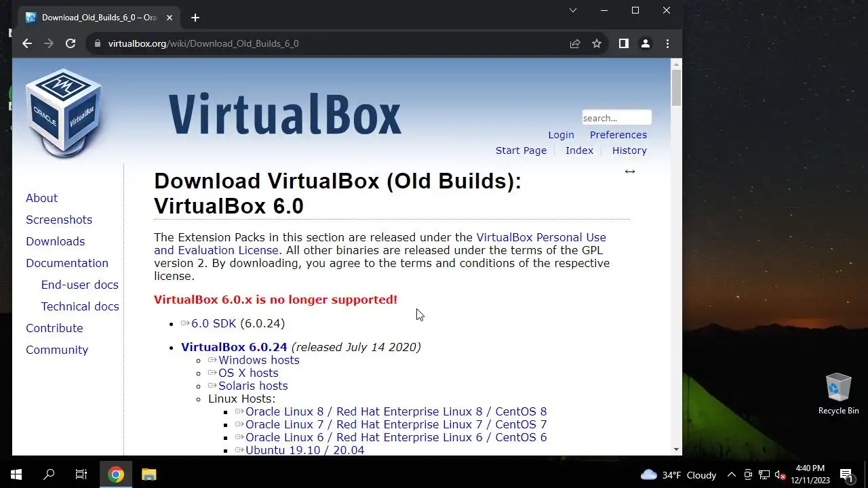Open the weather widget showing 34°F Cloudy
This screenshot has width=868, height=488.
[679, 474]
